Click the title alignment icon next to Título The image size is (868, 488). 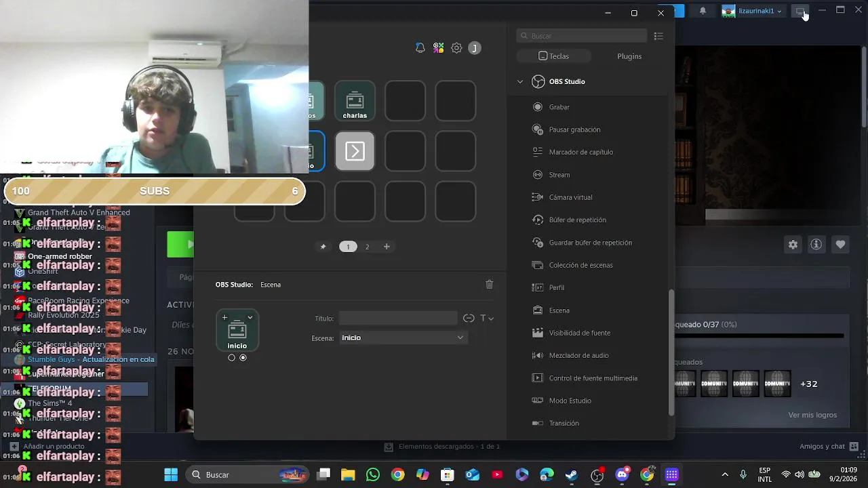click(469, 318)
